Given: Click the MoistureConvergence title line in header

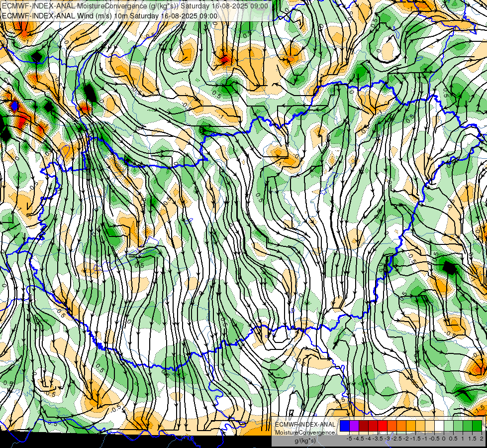Looking at the screenshot, I should pos(135,6).
